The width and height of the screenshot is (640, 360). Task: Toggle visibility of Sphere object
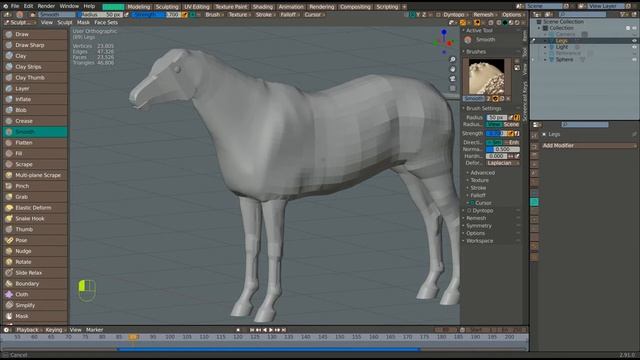point(634,60)
